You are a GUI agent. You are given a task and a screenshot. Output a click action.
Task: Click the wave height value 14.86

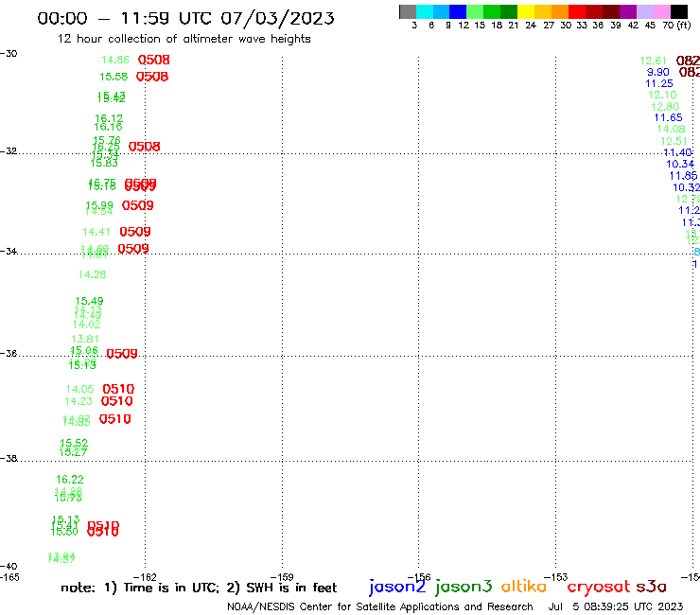(115, 60)
